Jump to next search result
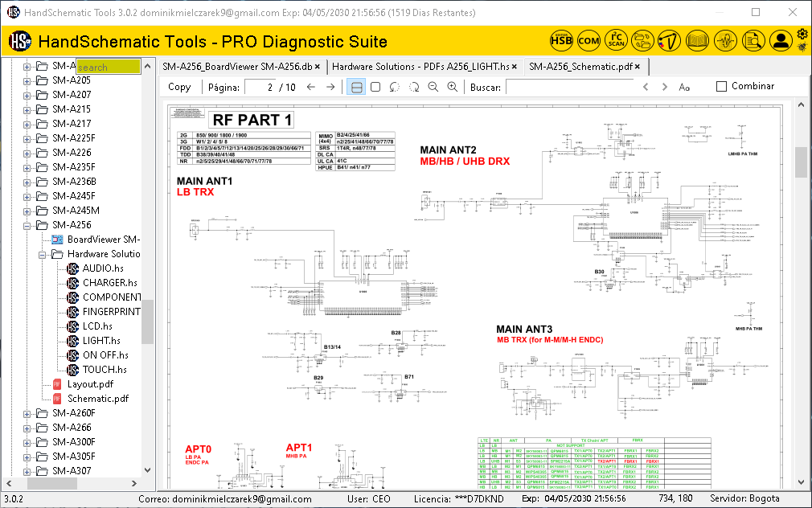This screenshot has height=508, width=812. 664,87
